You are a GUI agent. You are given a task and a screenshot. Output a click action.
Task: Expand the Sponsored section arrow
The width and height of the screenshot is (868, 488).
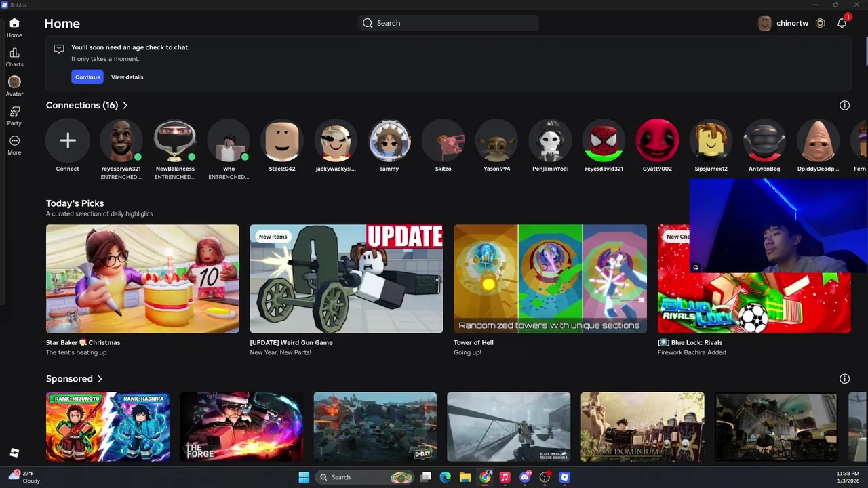click(x=100, y=379)
